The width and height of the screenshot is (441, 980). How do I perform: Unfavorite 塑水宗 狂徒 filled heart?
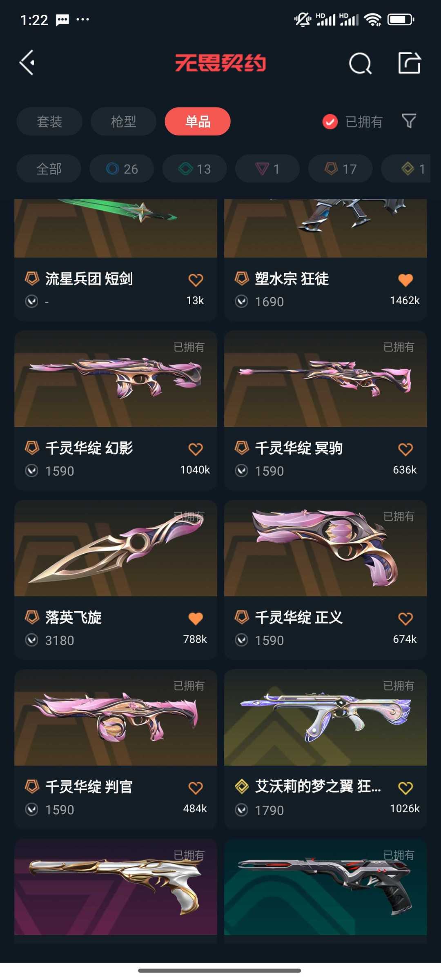[405, 280]
